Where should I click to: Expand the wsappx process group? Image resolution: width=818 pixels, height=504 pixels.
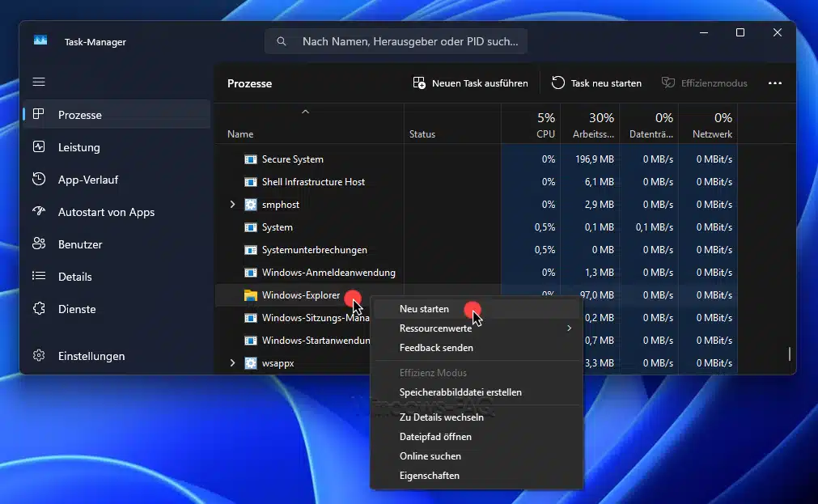tap(232, 363)
